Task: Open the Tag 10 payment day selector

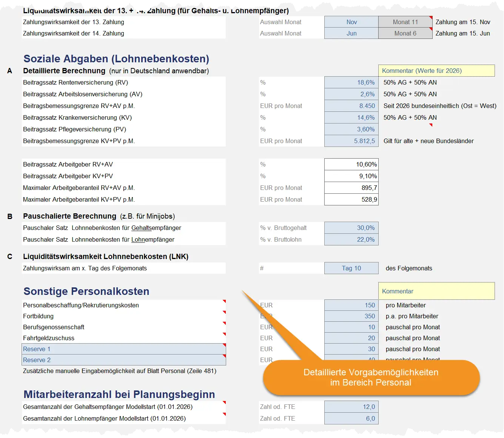Action: point(351,268)
